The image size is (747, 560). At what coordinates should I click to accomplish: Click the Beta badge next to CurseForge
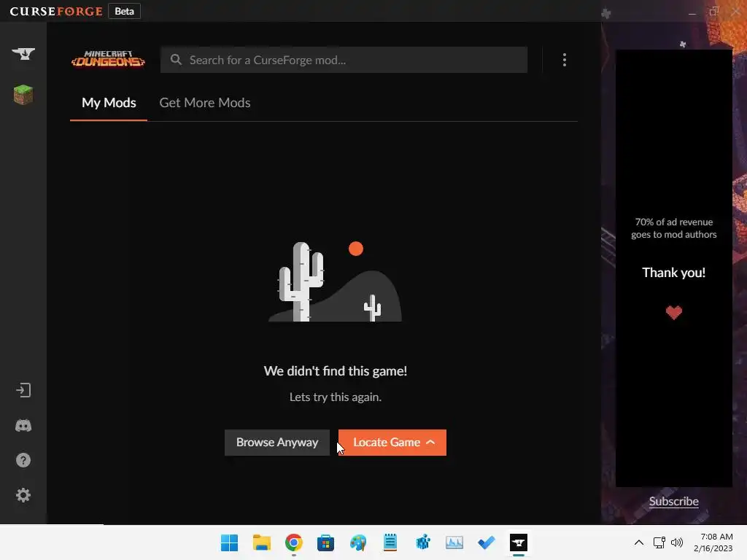tap(124, 11)
